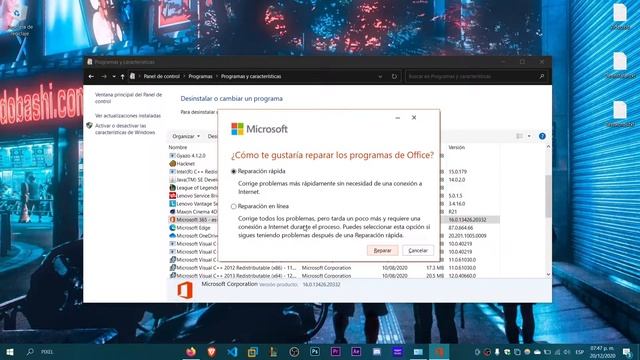
Task: Click Panel de control breadcrumb
Action: (162, 76)
